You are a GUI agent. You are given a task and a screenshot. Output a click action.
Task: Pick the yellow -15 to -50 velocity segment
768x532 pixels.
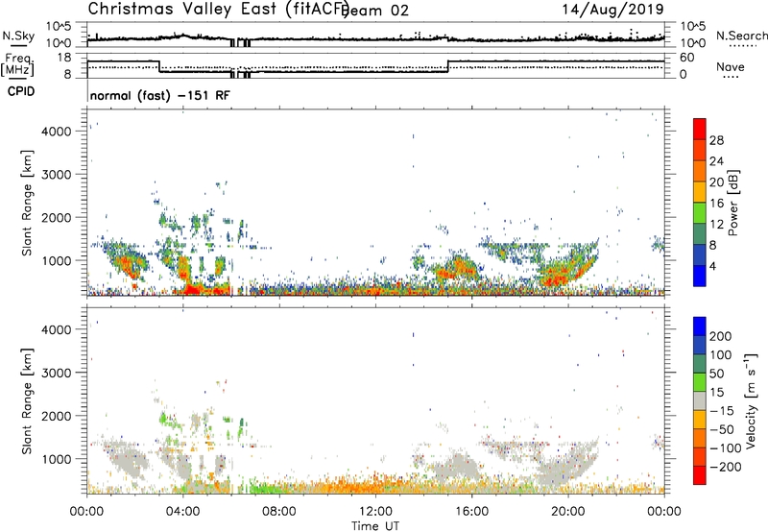pos(700,420)
